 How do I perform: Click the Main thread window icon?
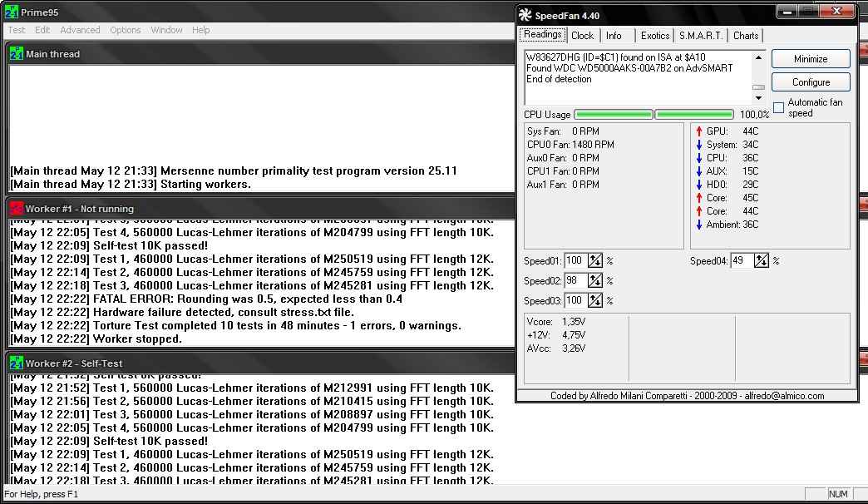pos(16,54)
